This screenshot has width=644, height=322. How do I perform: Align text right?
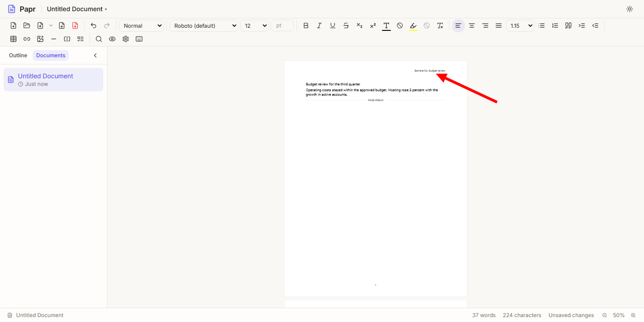point(485,25)
